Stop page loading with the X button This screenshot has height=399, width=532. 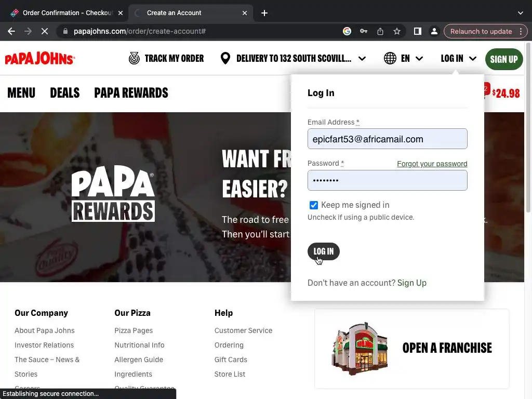coord(45,31)
